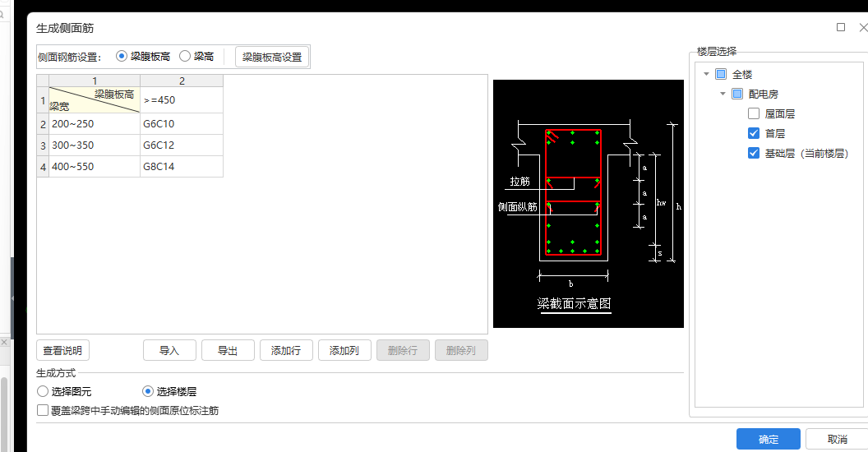Toggle the 全楼 checkbox
868x452 pixels.
(721, 74)
